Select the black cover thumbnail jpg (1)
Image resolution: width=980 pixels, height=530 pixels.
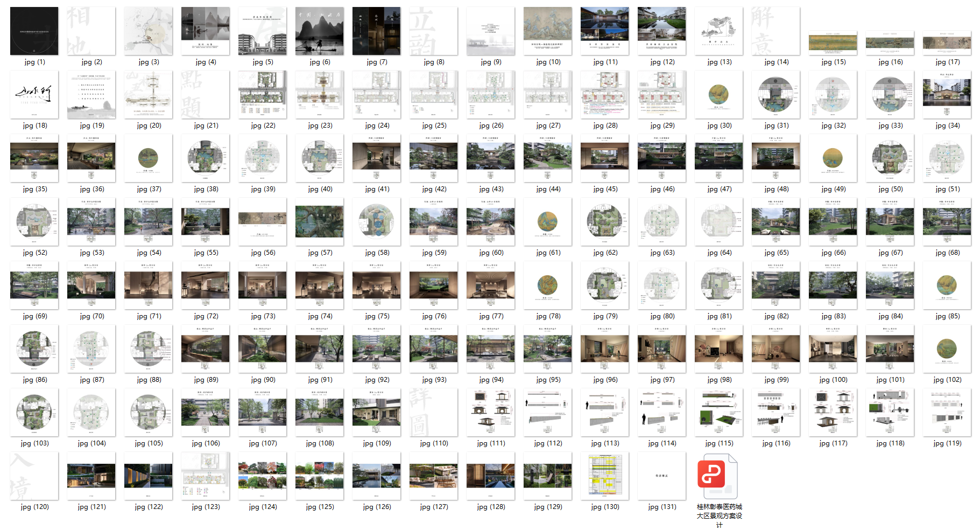[x=34, y=31]
